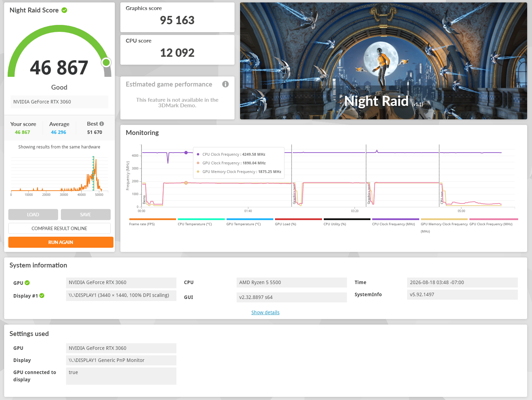Click the Monitoring section heading
Image resolution: width=532 pixels, height=400 pixels.
coord(142,133)
